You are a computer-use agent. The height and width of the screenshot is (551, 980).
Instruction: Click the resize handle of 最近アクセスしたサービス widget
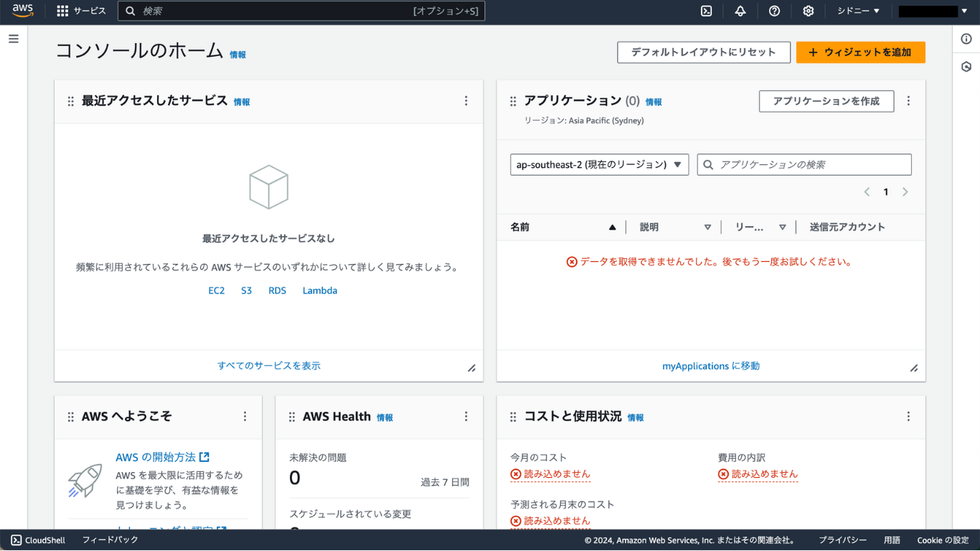click(x=471, y=368)
